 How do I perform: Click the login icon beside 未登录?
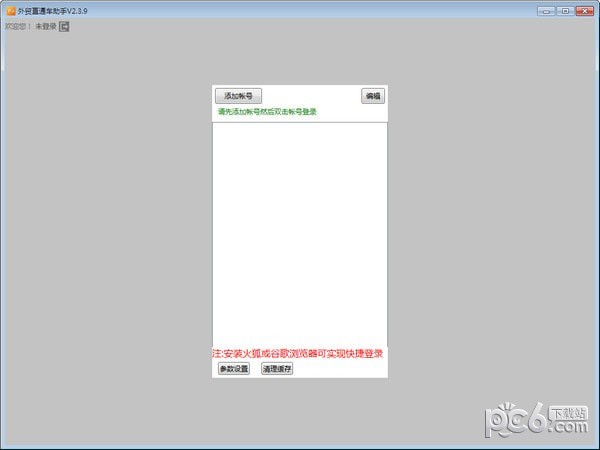65,26
